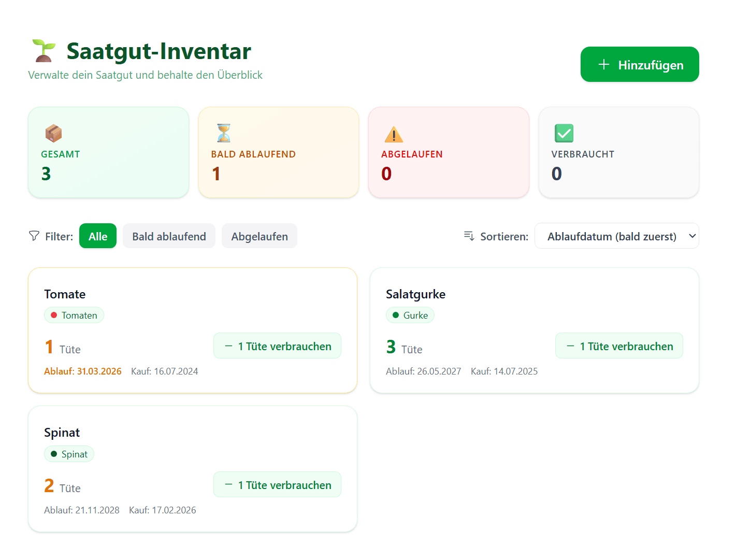This screenshot has height=560, width=736.
Task: Select the Bald ablaufend filter
Action: [x=169, y=236]
